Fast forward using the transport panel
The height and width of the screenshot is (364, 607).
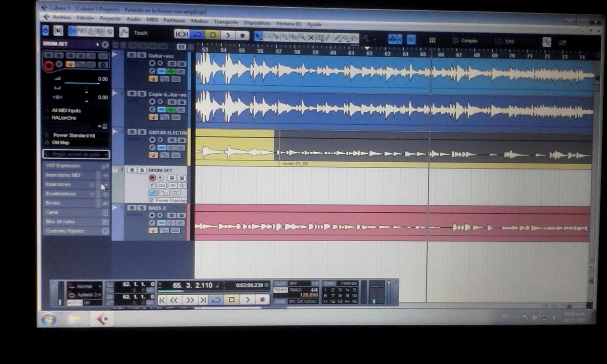click(190, 300)
